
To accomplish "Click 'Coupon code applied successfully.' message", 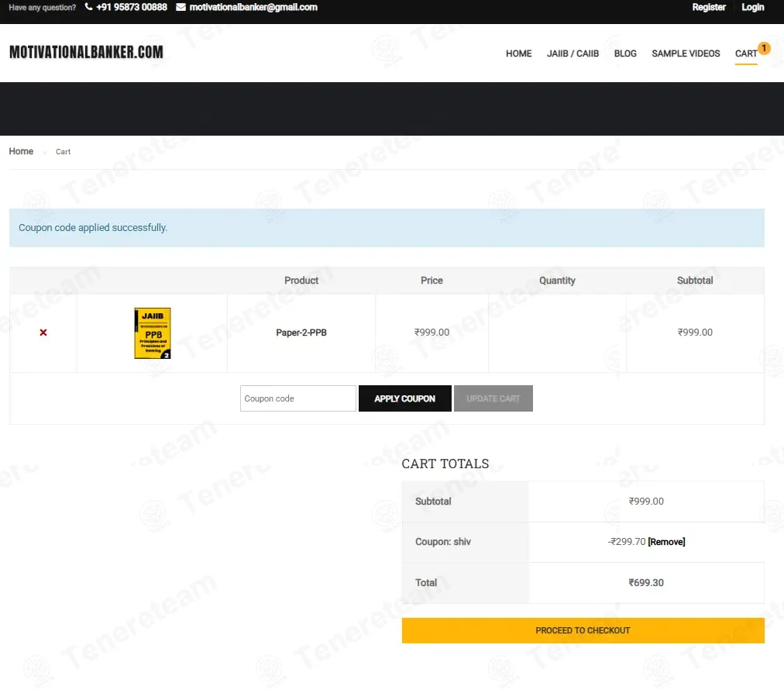I will pos(93,228).
